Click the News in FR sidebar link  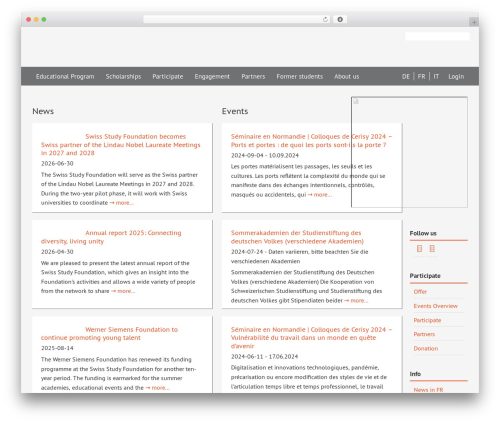(428, 390)
